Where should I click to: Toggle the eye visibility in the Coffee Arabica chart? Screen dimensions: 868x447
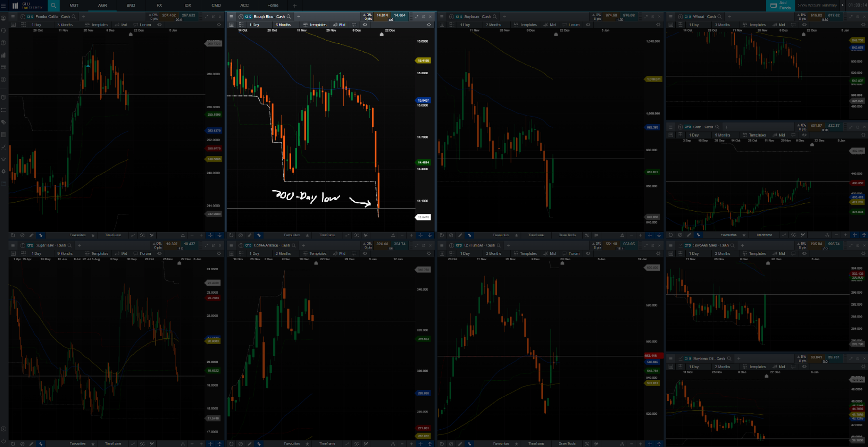[x=365, y=253]
